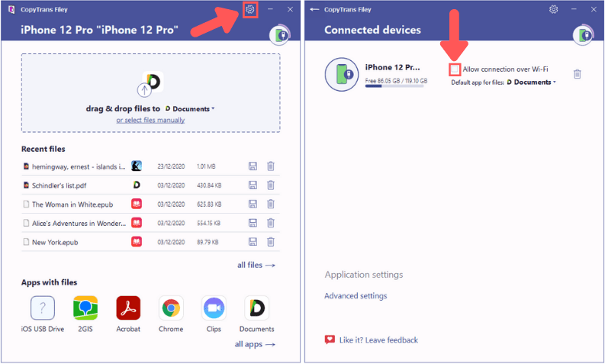Click device avatar icon in left window header
This screenshot has width=605, height=364.
click(280, 35)
